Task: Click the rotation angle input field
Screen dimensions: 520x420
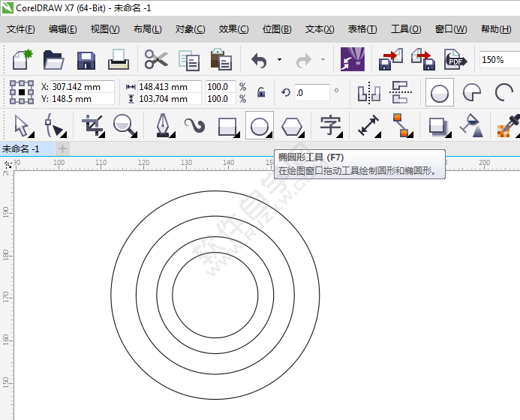Action: click(x=311, y=93)
